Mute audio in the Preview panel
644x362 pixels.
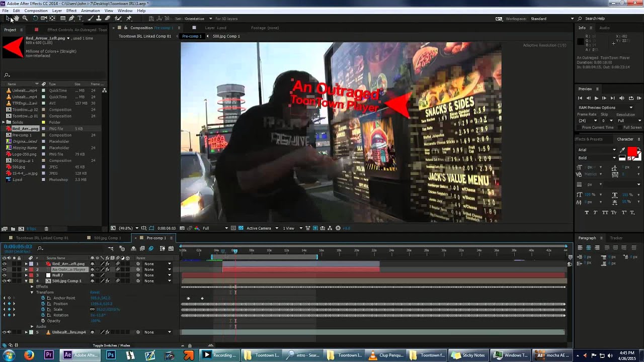click(x=622, y=98)
